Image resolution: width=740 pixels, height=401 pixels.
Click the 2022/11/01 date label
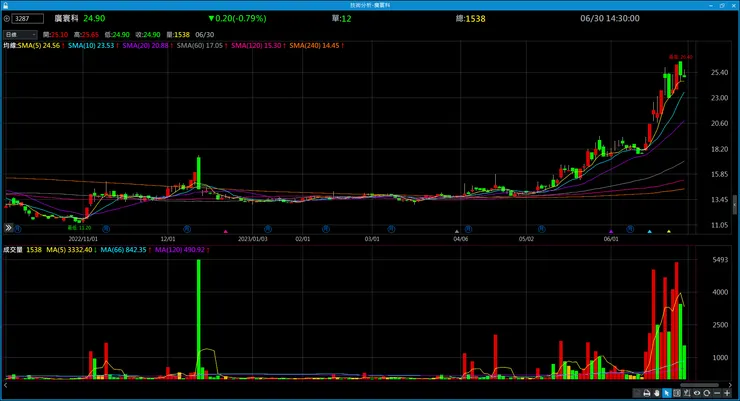pyautogui.click(x=83, y=239)
